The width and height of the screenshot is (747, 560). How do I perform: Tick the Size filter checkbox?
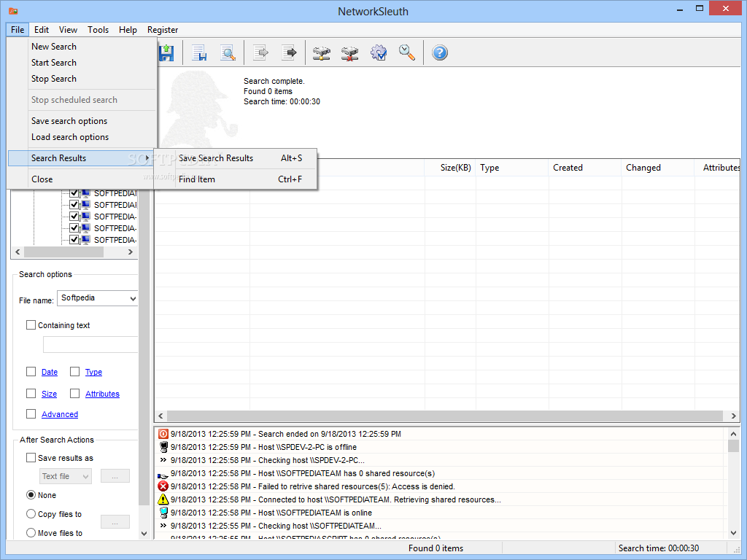pos(31,393)
